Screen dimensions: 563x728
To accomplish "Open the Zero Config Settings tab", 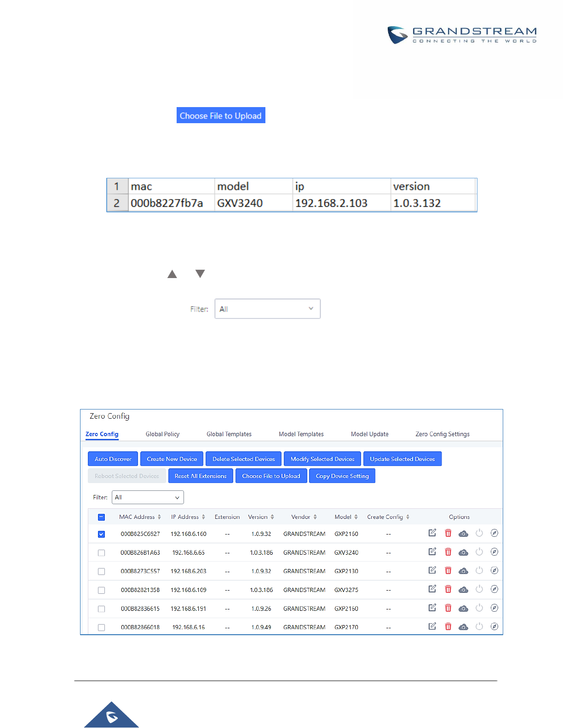I will point(442,434).
